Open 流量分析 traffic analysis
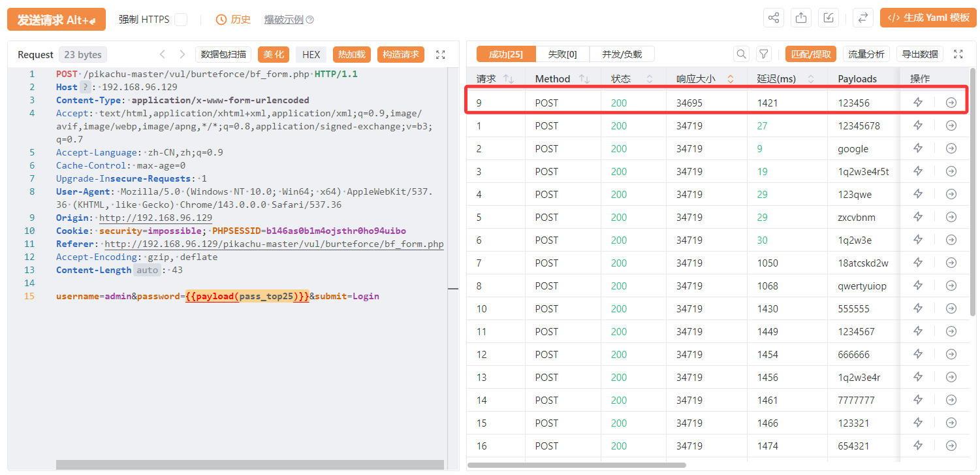Image resolution: width=980 pixels, height=475 pixels. (866, 54)
